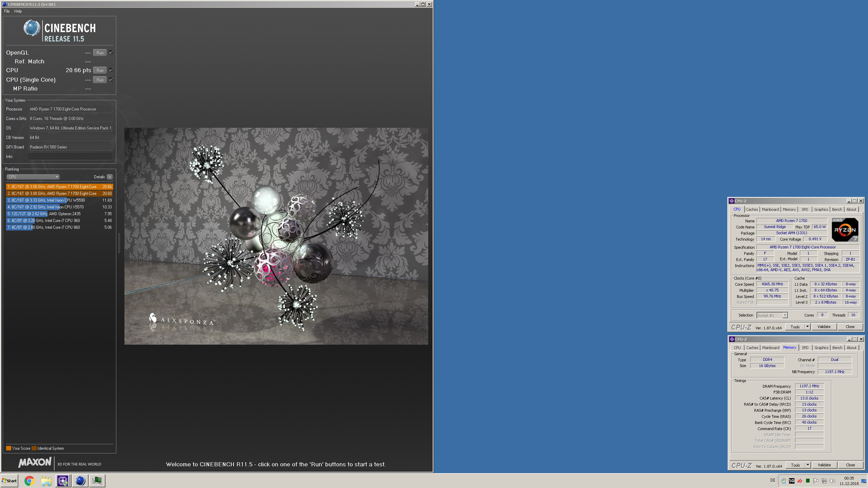This screenshot has height=488, width=868.
Task: Open SPD tab in upper CPU-Z
Action: point(805,209)
